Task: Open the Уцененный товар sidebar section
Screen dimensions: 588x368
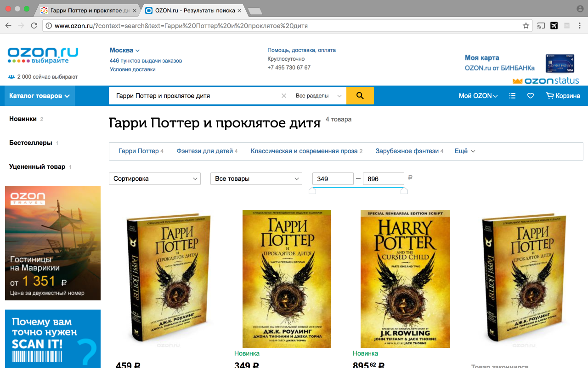Action: point(37,167)
